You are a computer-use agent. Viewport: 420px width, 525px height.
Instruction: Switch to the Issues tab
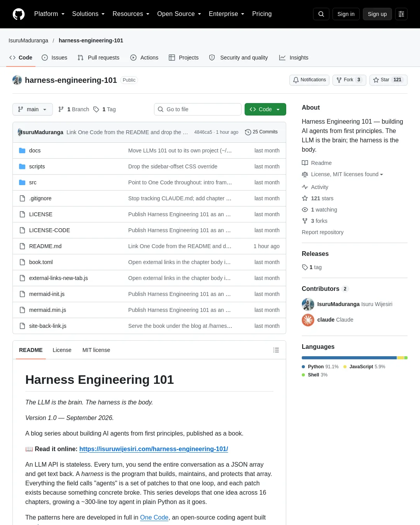(54, 58)
